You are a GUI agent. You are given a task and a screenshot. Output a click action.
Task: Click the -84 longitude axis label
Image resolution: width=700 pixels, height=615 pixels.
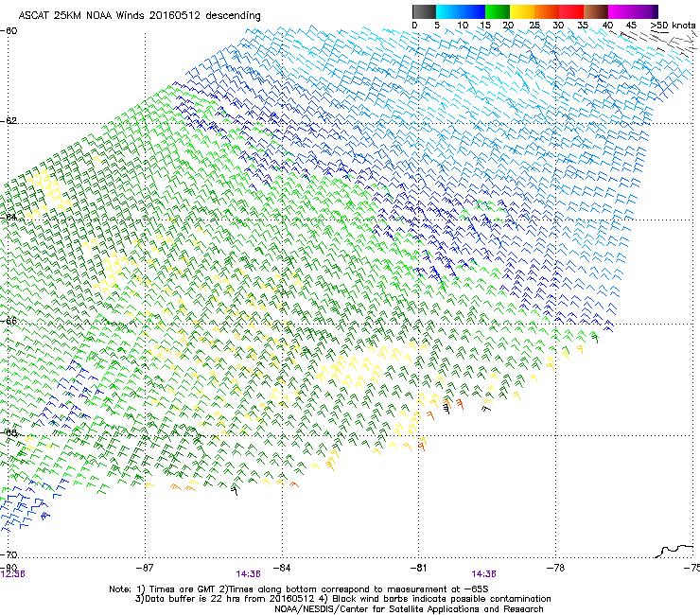click(282, 568)
